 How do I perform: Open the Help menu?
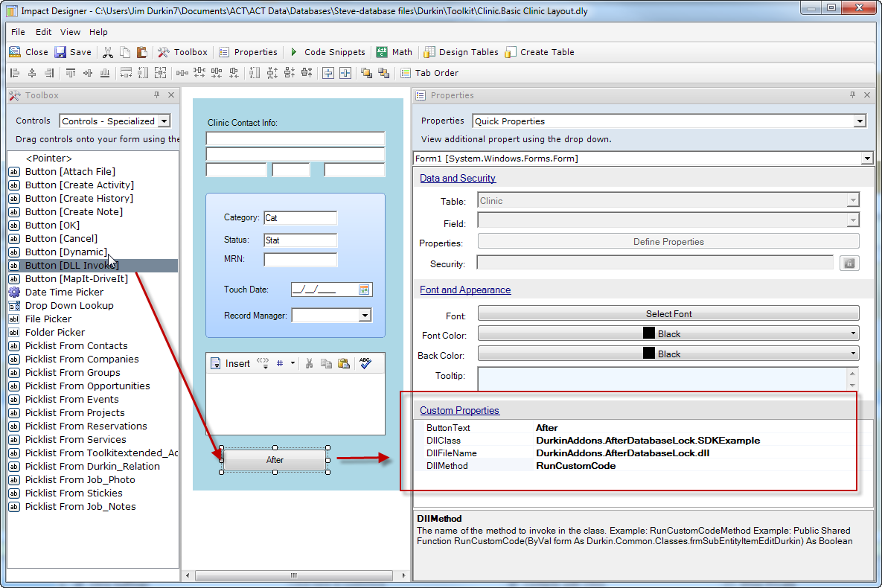98,32
